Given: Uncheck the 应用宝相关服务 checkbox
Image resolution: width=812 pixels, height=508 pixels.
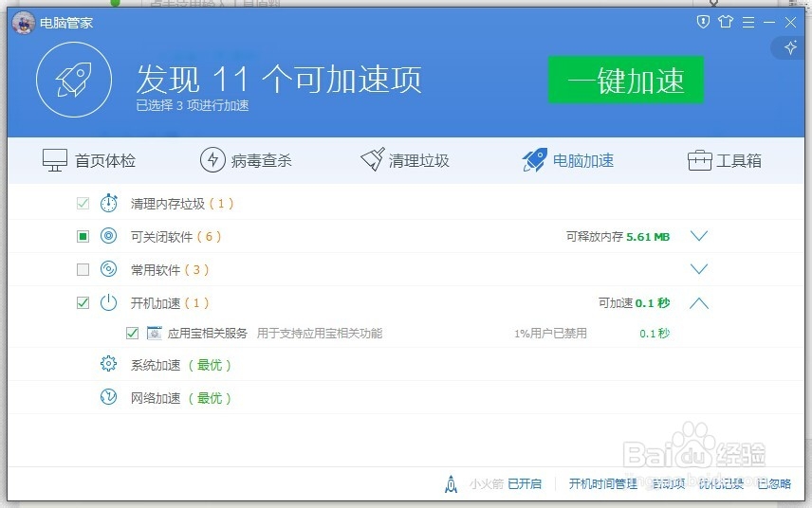Looking at the screenshot, I should (x=132, y=334).
